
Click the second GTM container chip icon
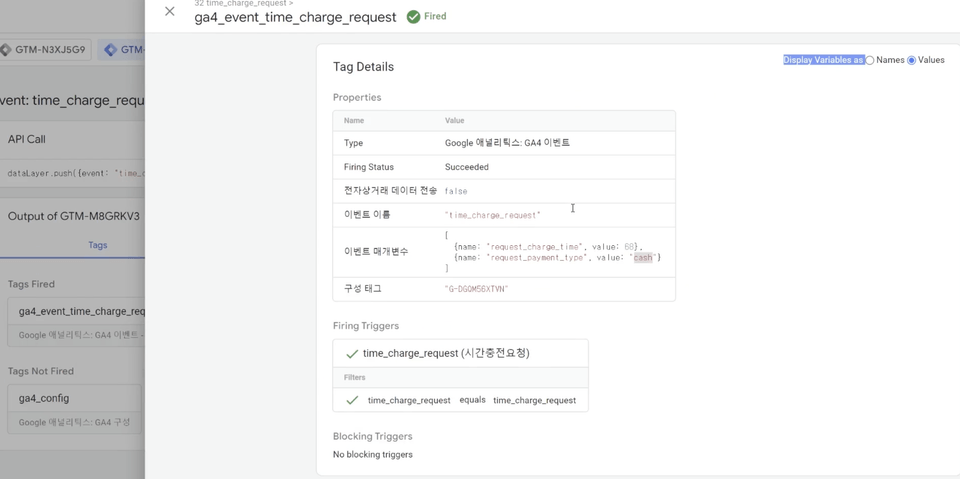point(111,49)
